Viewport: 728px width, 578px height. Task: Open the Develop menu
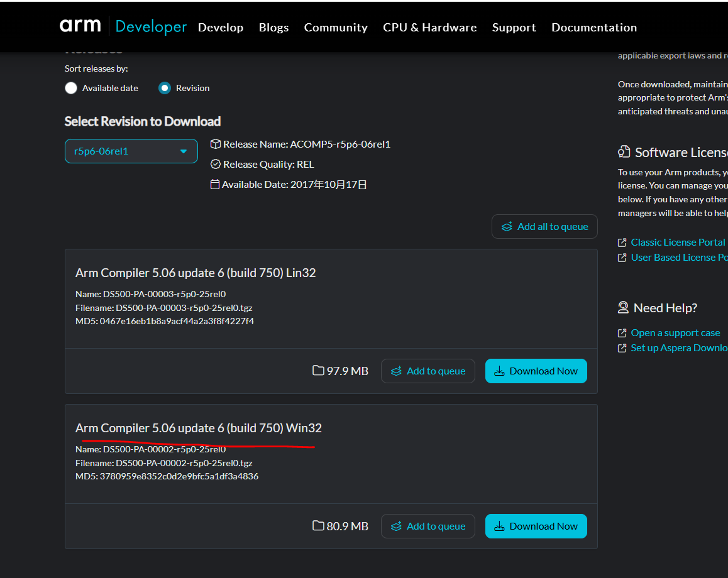220,28
